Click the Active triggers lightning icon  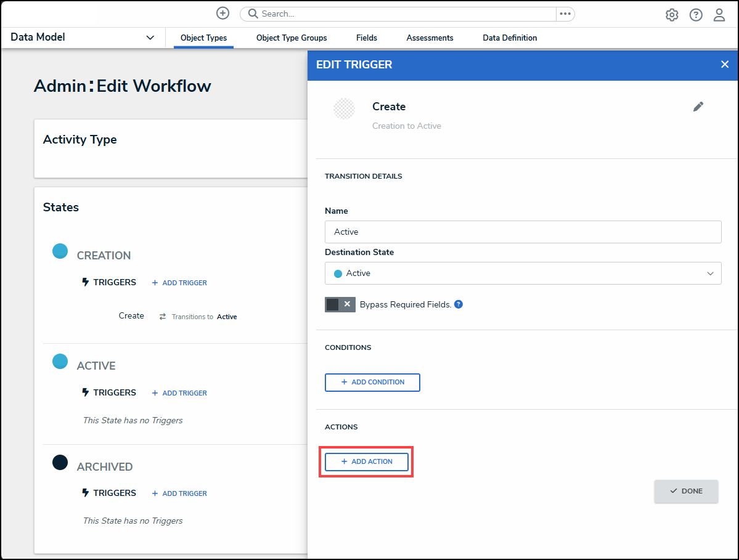85,392
